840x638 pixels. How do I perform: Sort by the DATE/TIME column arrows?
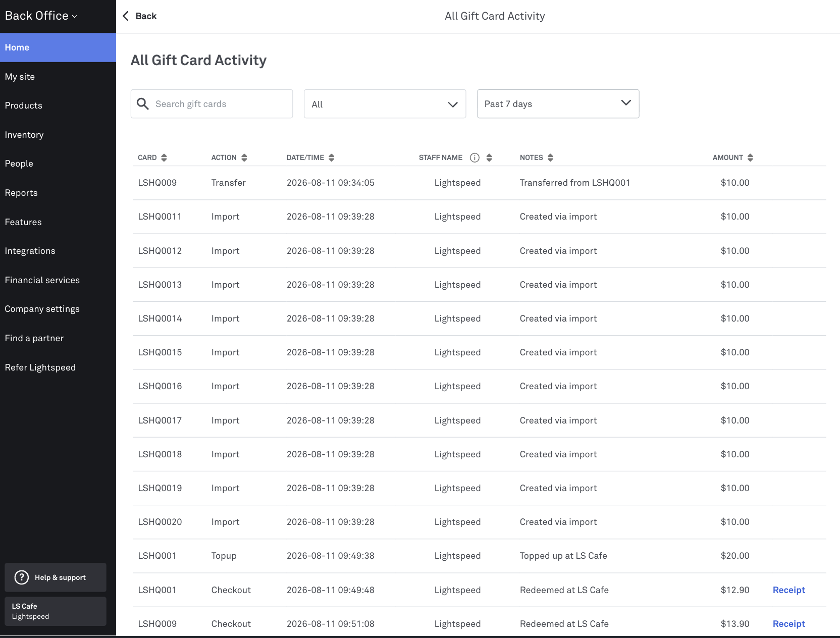pyautogui.click(x=332, y=157)
